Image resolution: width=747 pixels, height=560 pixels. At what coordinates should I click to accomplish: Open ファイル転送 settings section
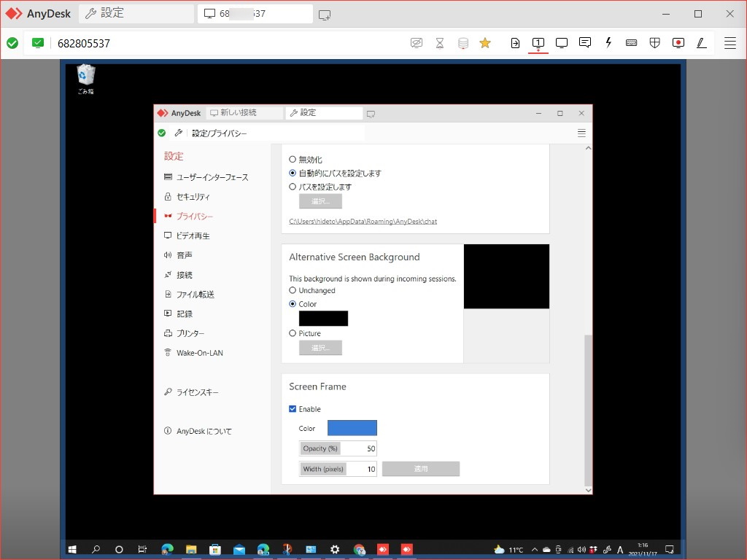pyautogui.click(x=190, y=295)
